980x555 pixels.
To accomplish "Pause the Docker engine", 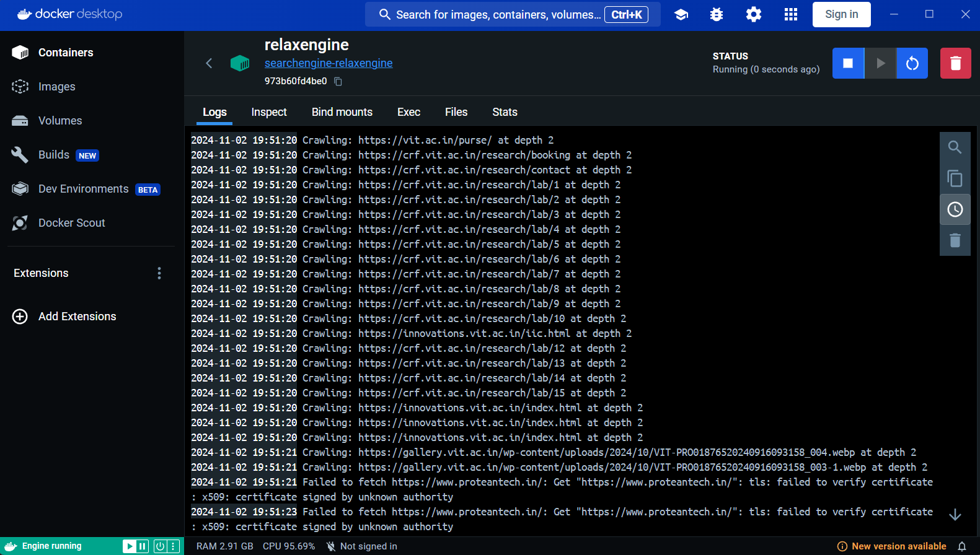I will pos(143,546).
